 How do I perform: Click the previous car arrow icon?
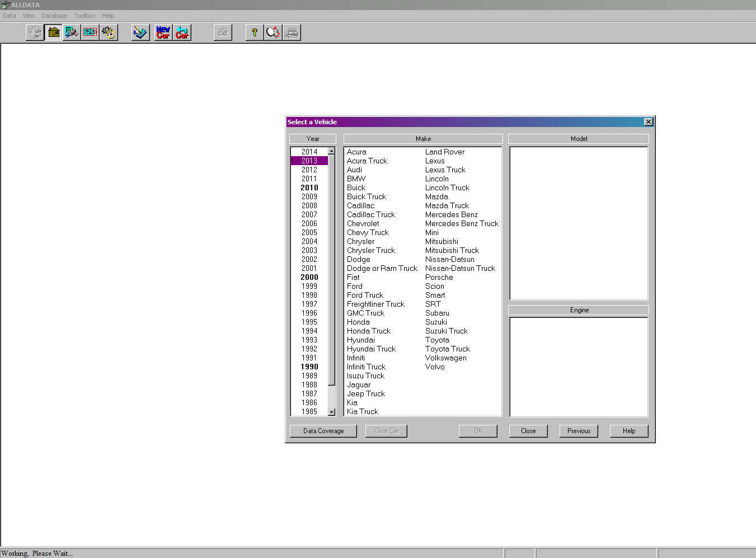pyautogui.click(x=182, y=32)
